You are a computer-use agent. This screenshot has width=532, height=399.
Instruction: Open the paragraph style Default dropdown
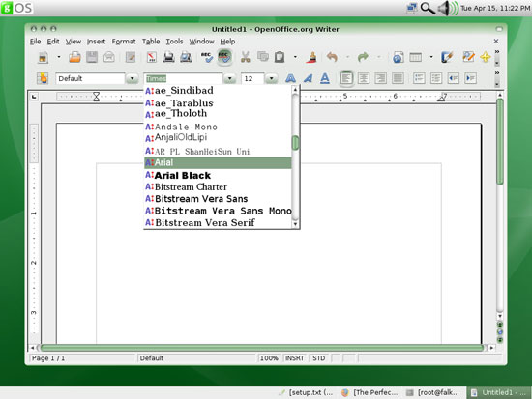(132, 78)
